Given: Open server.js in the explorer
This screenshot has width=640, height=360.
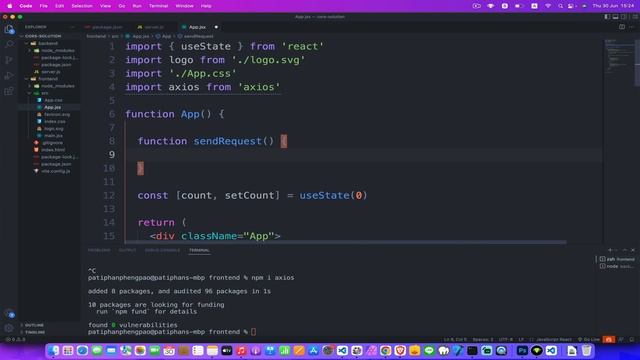Looking at the screenshot, I should click(51, 72).
